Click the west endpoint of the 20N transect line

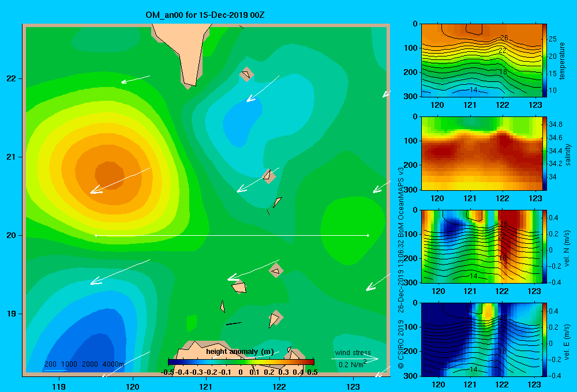pos(96,235)
